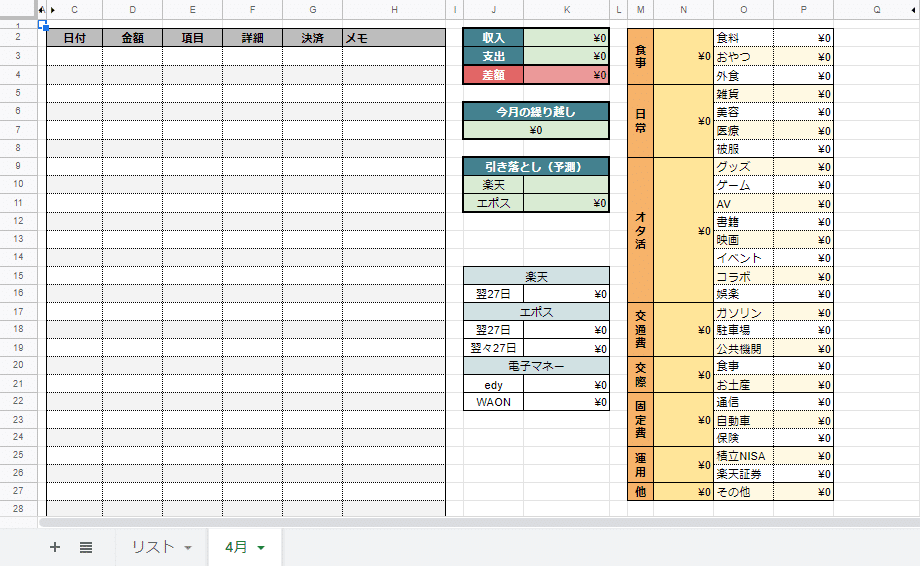Switch to the リスト sheet tab
Screen dimensions: 920x566
click(153, 547)
